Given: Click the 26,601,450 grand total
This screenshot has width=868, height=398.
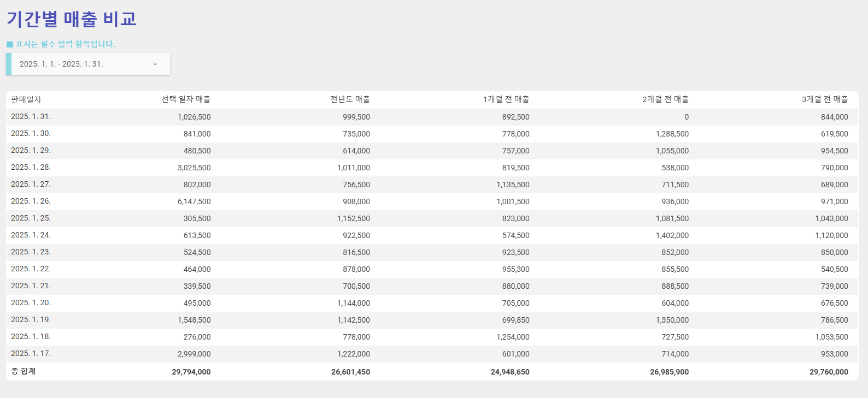Looking at the screenshot, I should point(350,372).
